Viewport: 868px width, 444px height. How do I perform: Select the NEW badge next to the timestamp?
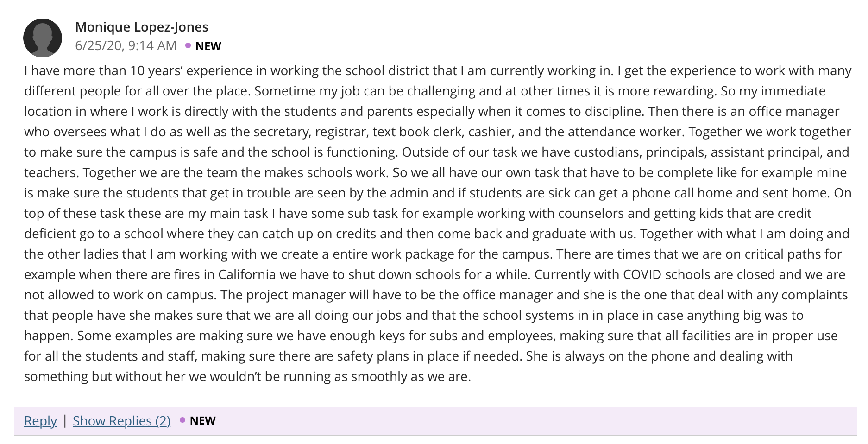208,46
